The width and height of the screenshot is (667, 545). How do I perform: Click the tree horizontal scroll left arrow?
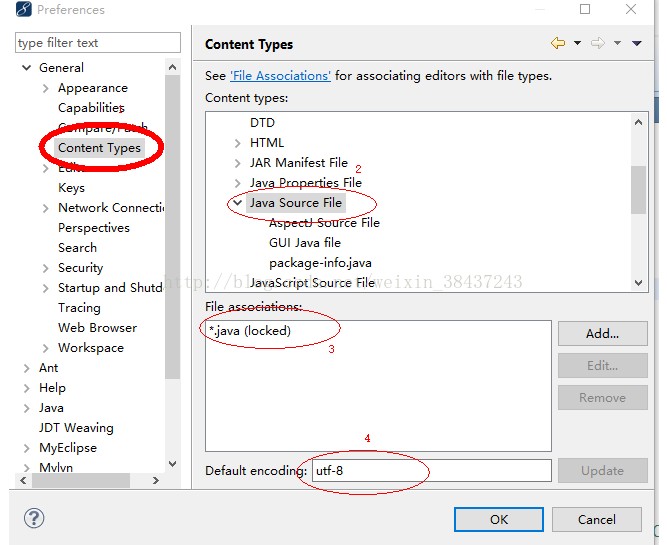[x=23, y=480]
